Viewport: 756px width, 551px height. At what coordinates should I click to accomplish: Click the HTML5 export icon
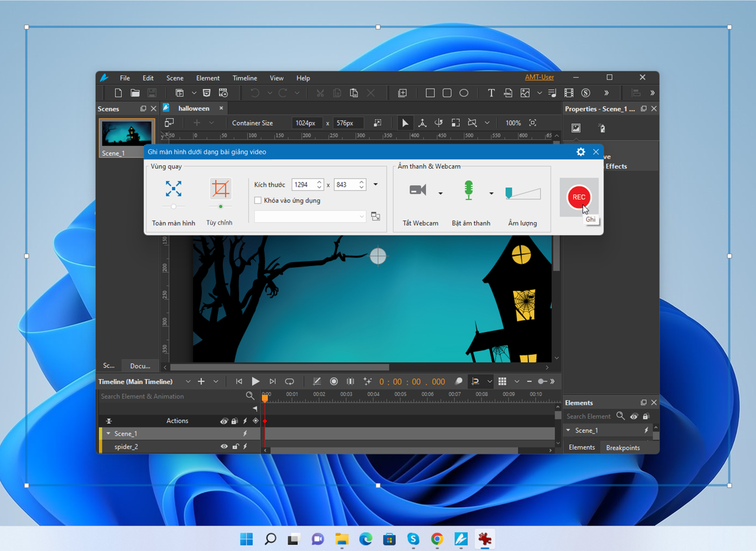(x=206, y=93)
